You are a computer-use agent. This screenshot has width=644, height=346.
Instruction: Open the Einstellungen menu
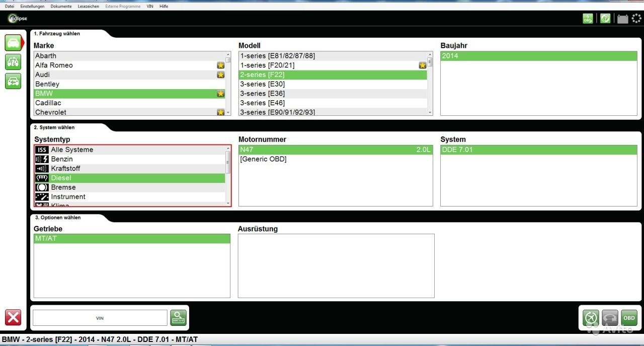click(32, 6)
